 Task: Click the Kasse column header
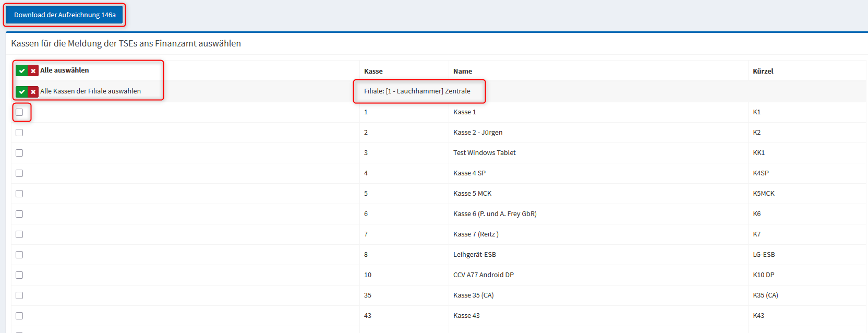pos(373,72)
